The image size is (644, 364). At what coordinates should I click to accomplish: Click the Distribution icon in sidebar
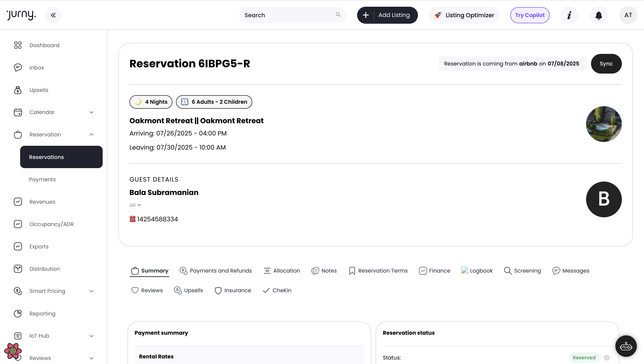[18, 269]
